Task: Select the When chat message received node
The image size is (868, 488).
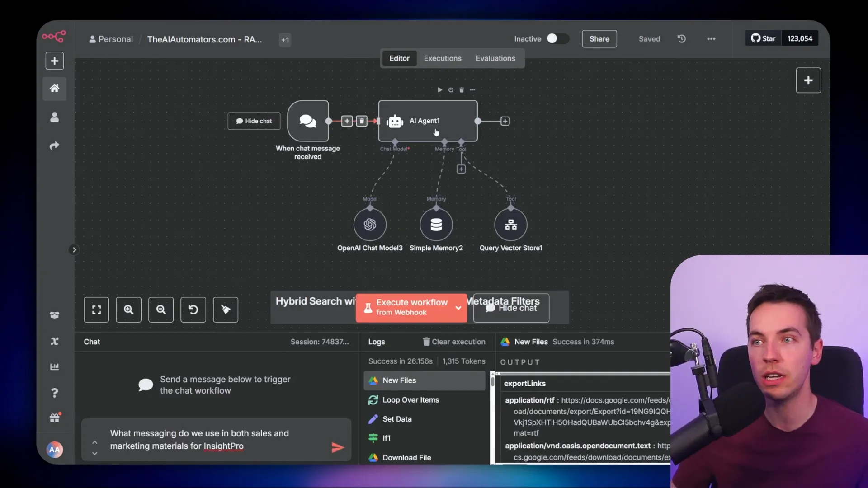Action: (308, 121)
